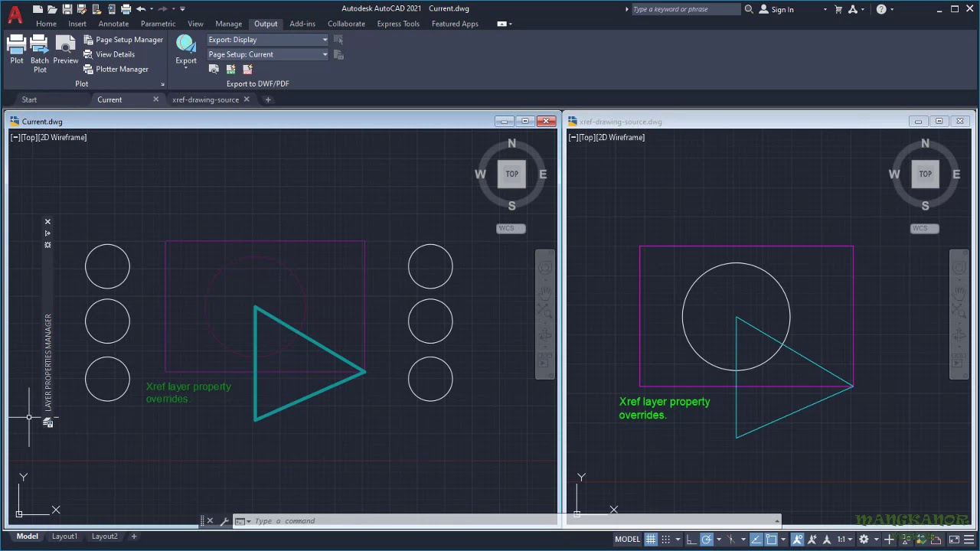Click TOP face on Current.dwg ViewCube
The height and width of the screenshot is (551, 980).
coord(511,174)
